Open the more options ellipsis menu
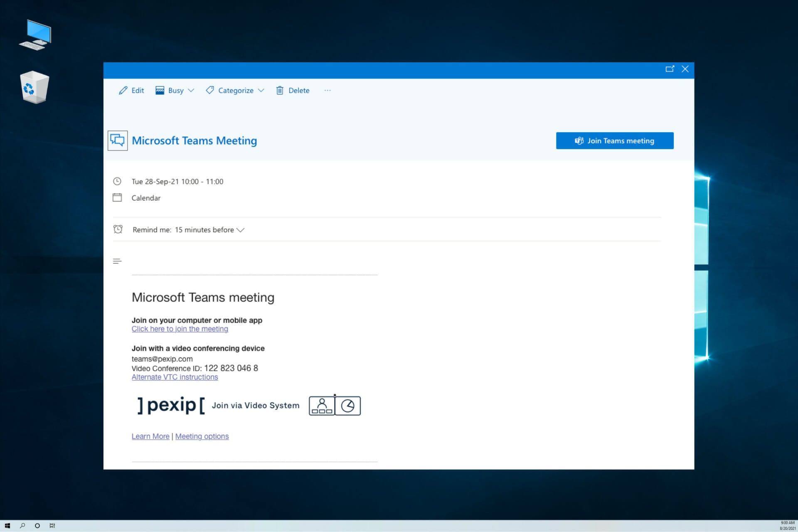 pos(328,90)
